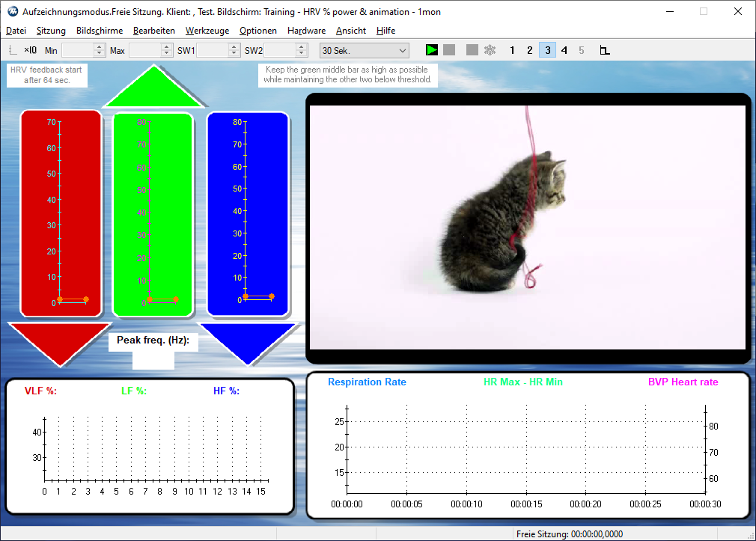Click into the SW2 threshold field
Viewport: 756px width, 541px height.
point(280,50)
